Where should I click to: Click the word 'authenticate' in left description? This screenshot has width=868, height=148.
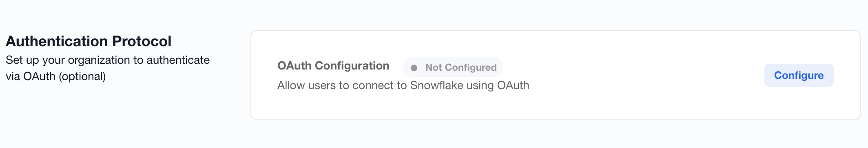[x=178, y=60]
